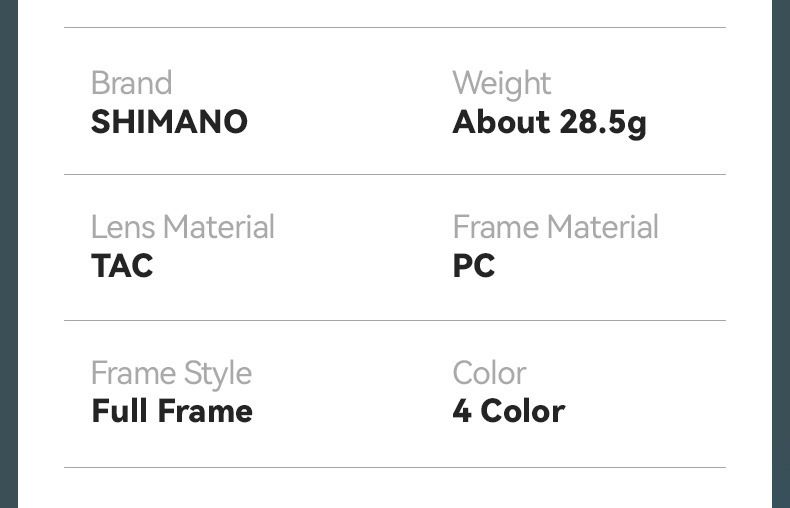Select the PC frame material value
The width and height of the screenshot is (790, 508).
point(473,266)
